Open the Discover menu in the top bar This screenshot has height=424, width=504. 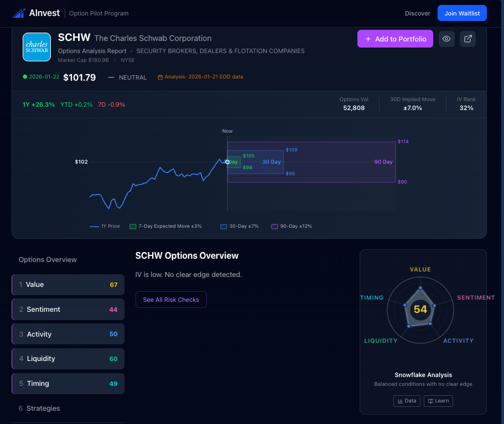click(417, 13)
